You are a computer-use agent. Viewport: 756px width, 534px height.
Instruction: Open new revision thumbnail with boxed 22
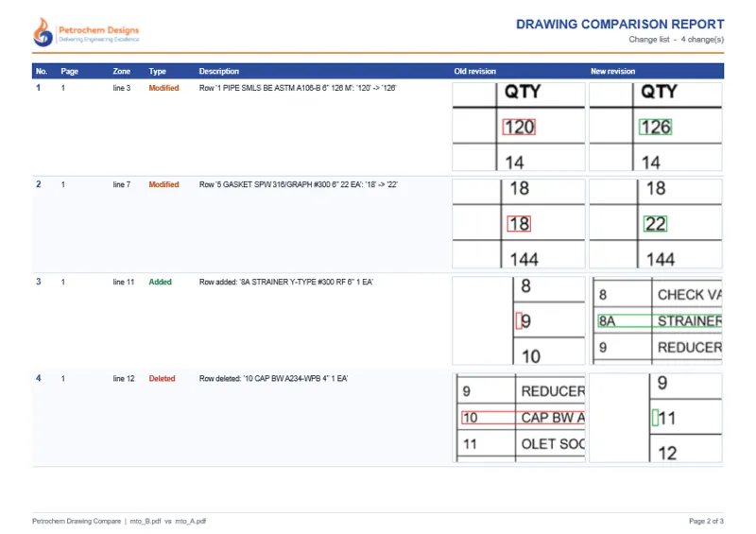656,223
